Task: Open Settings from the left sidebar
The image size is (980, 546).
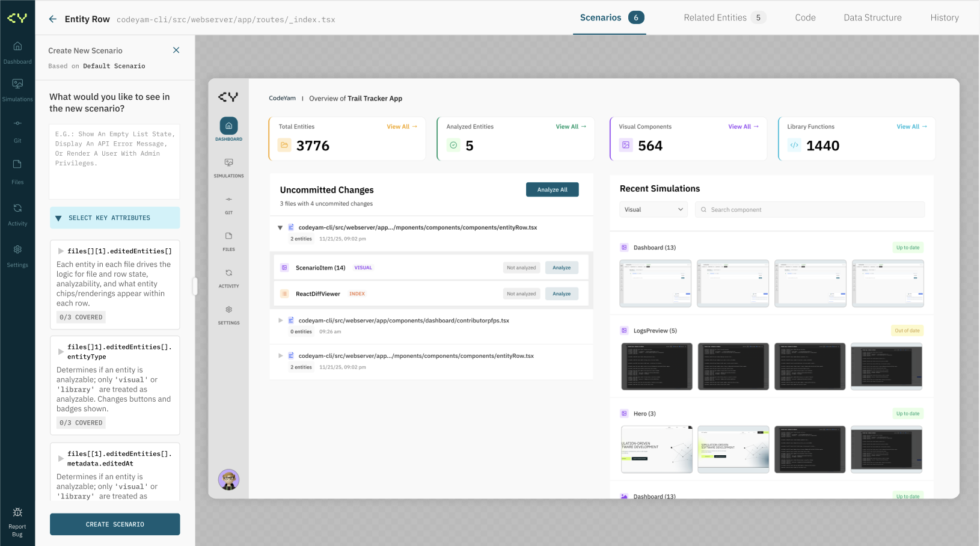Action: pyautogui.click(x=17, y=254)
